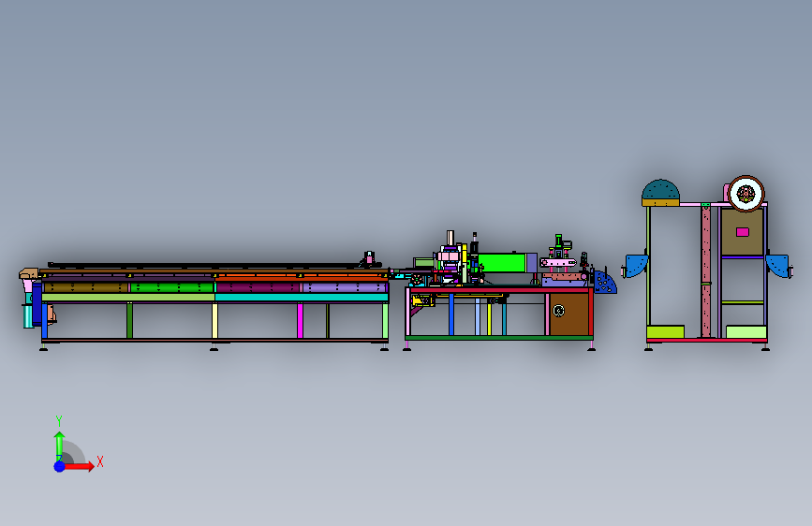Select the "X" label on the triad

(100, 461)
